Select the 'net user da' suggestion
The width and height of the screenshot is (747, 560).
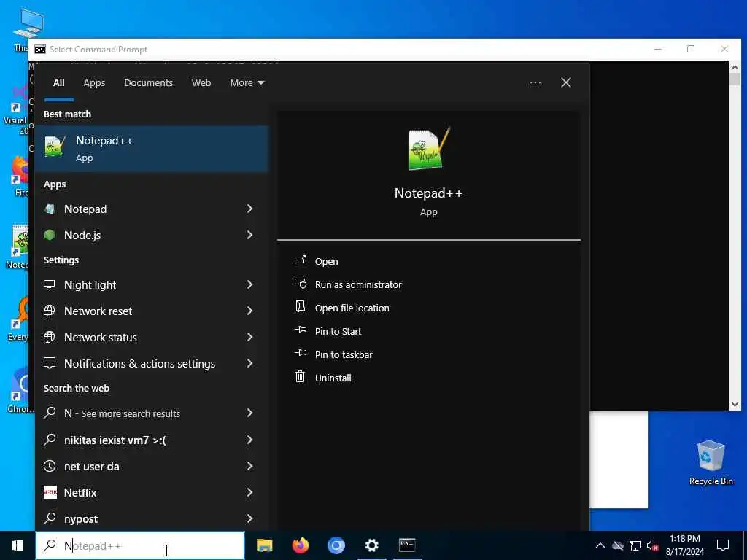[x=91, y=466]
